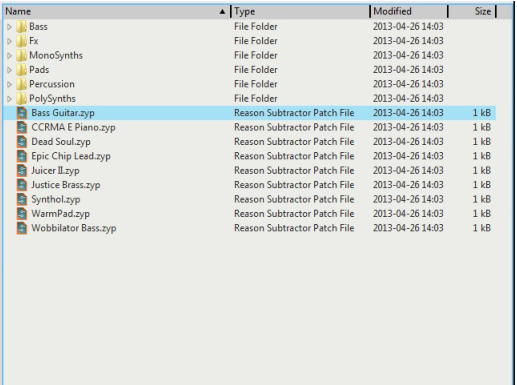Click the modified date of Pads folder
This screenshot has width=517, height=385.
pos(408,70)
